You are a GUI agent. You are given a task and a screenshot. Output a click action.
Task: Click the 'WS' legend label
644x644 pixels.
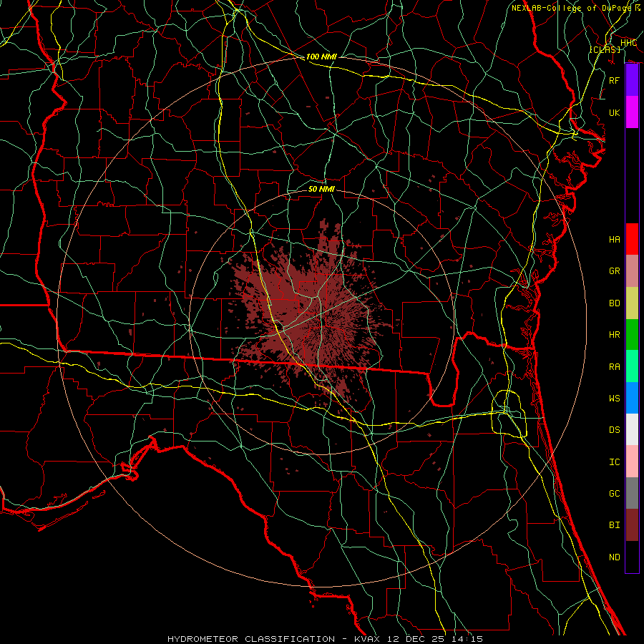click(x=614, y=398)
